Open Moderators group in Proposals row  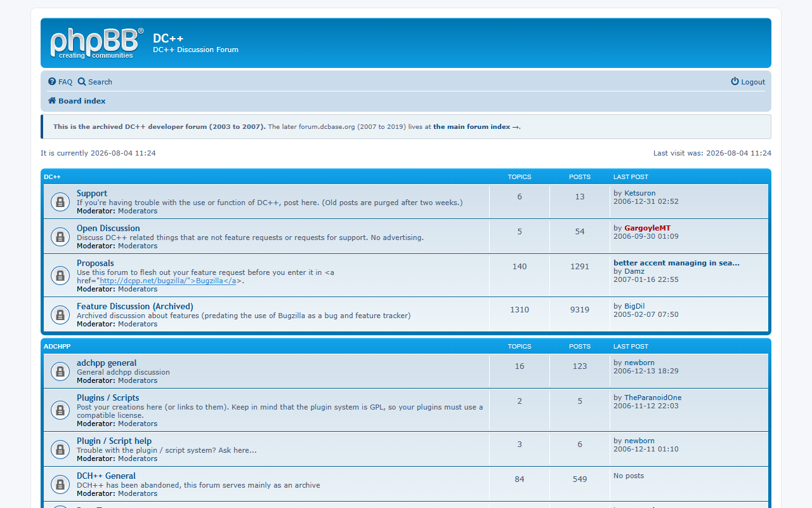coord(138,289)
